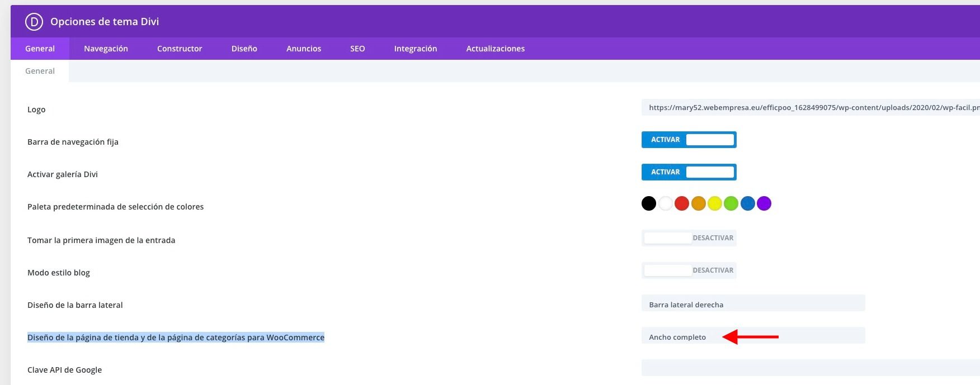The image size is (980, 385).
Task: Switch to the Navegación tab
Action: pyautogui.click(x=106, y=49)
